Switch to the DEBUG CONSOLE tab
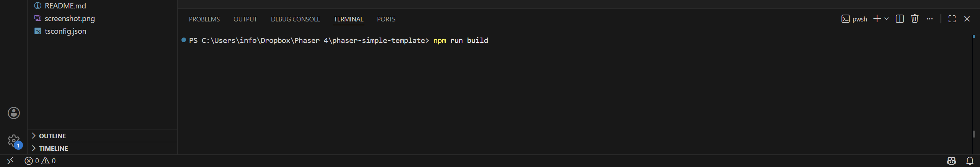Viewport: 980px width, 167px height. point(295,19)
